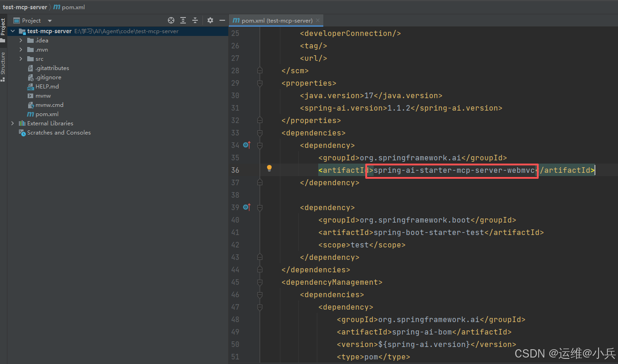
Task: Expand the .mvn folder
Action: pos(21,50)
